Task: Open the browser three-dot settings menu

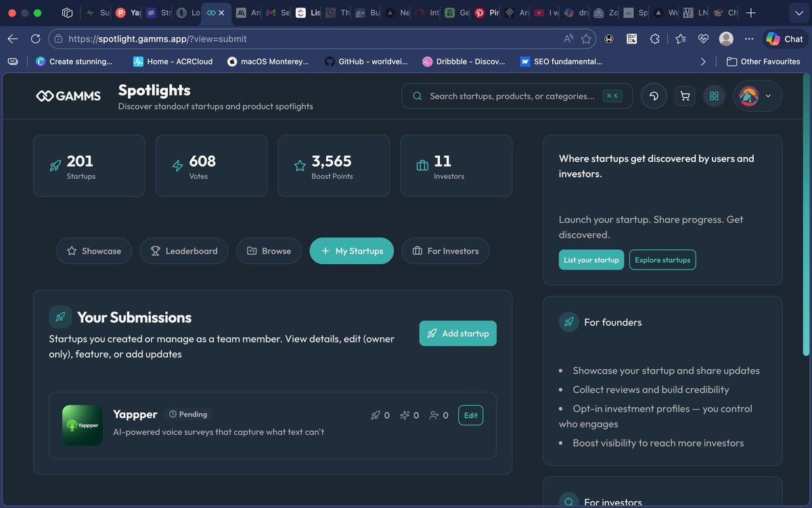Action: [x=748, y=39]
